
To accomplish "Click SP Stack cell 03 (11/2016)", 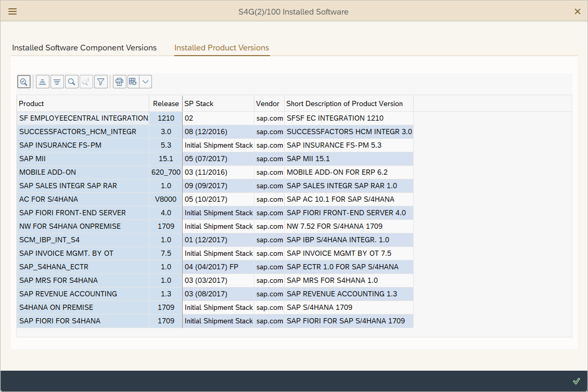I will [x=218, y=172].
